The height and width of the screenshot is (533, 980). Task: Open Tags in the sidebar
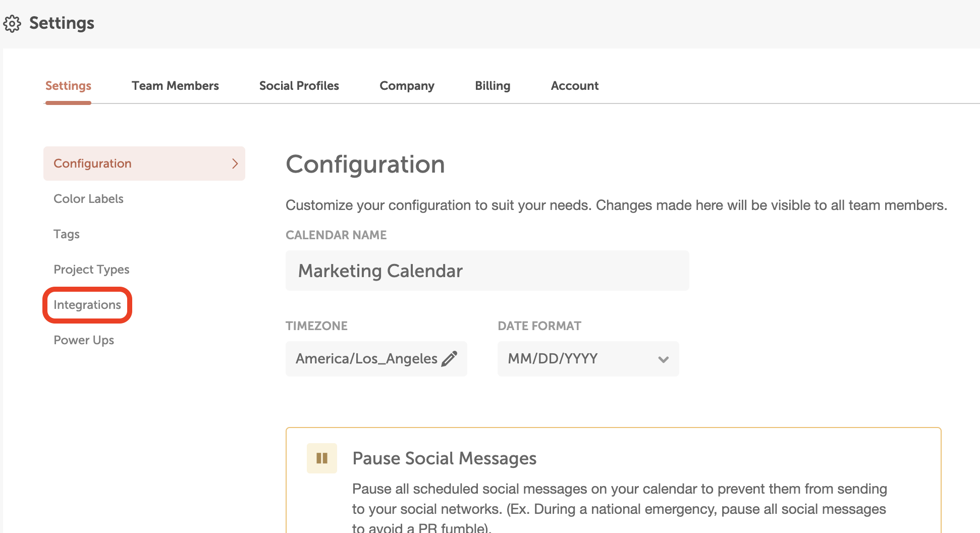(67, 234)
